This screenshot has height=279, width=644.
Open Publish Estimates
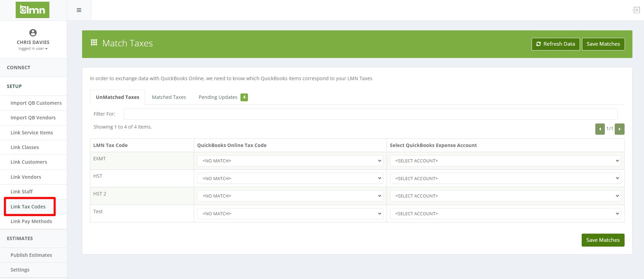(33, 255)
